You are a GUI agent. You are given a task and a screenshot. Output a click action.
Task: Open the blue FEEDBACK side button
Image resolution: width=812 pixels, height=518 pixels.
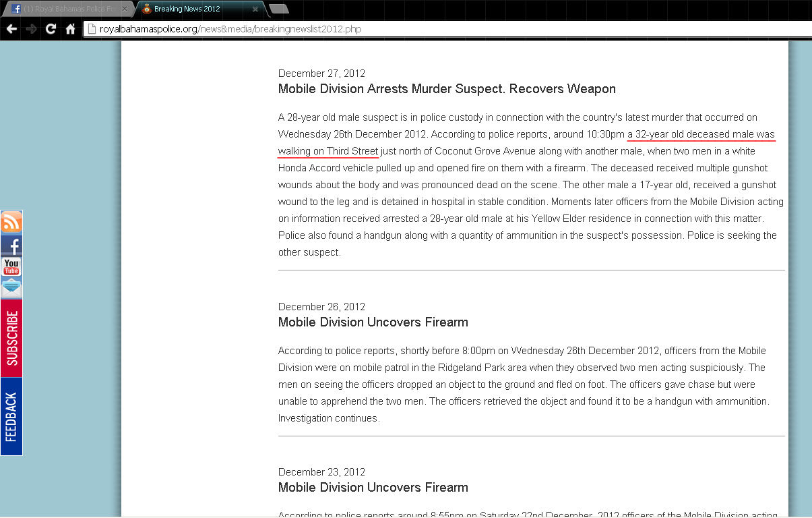pyautogui.click(x=11, y=416)
